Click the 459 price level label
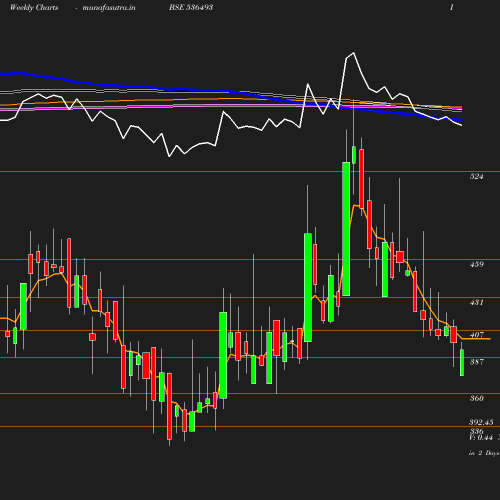 476,264
